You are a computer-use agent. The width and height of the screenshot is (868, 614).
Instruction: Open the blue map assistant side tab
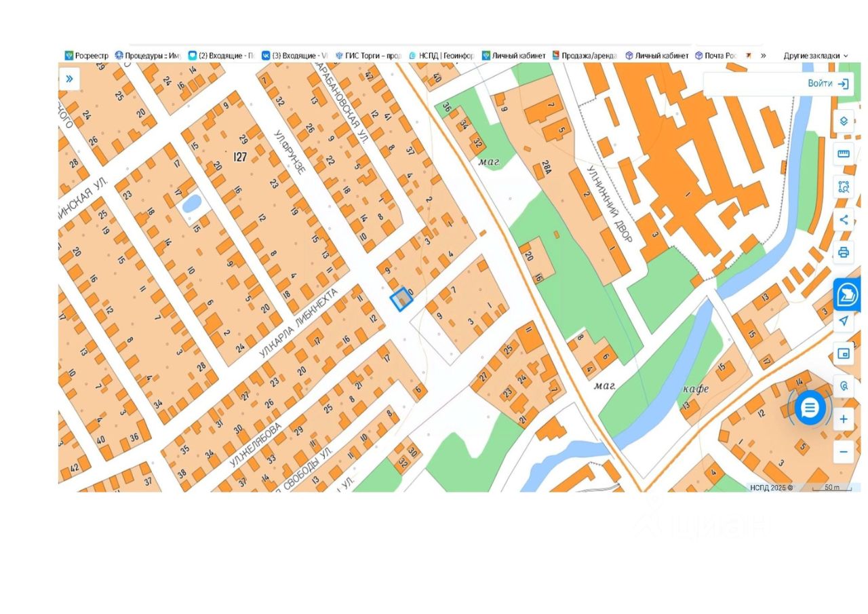847,294
